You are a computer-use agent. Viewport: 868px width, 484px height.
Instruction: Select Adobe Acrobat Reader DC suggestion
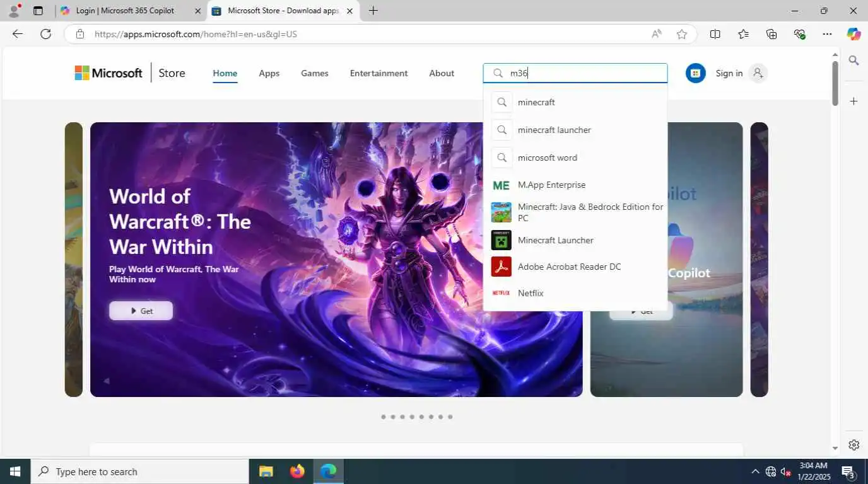click(x=575, y=267)
